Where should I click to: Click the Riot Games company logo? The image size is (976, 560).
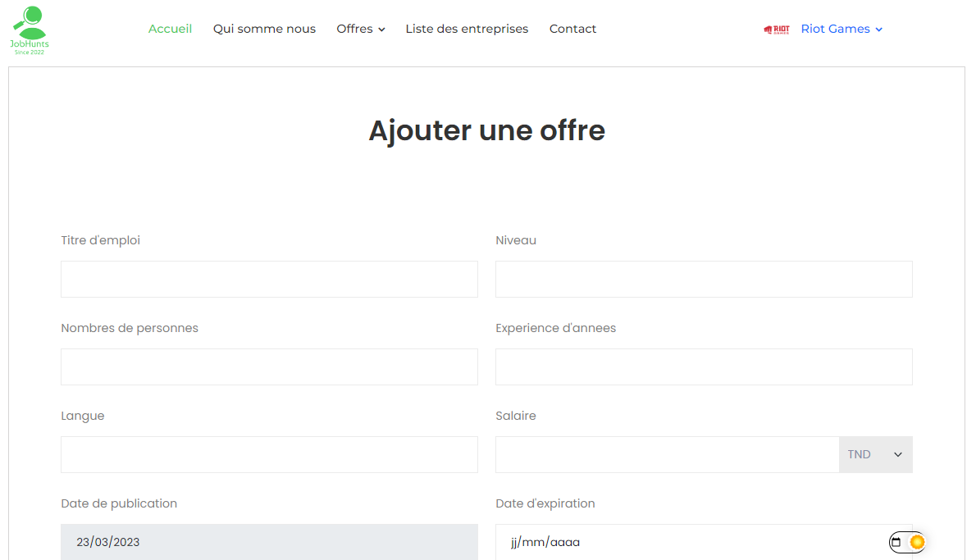[x=776, y=30]
